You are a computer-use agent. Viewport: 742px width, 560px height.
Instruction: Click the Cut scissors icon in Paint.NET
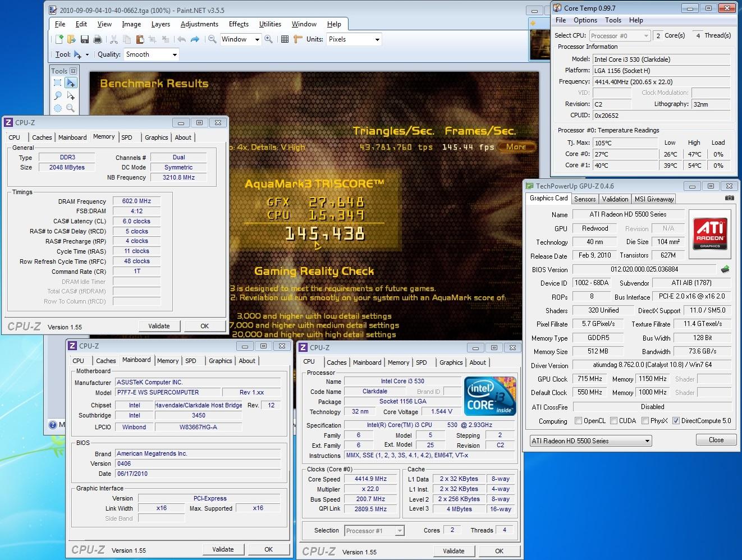point(114,39)
